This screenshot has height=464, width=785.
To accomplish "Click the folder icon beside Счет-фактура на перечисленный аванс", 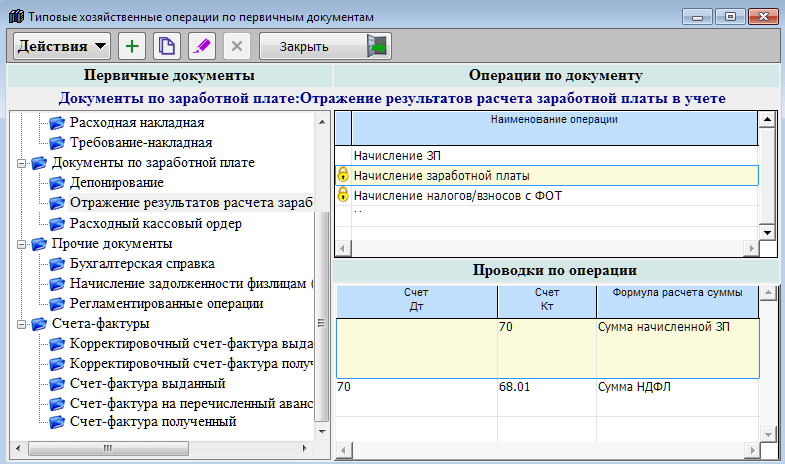I will [x=57, y=404].
